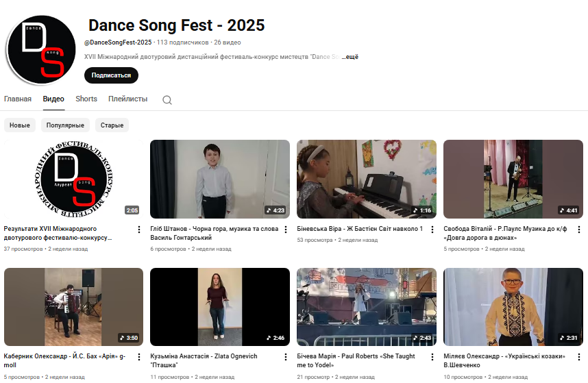Play the saxophone performance video thumbnail

click(513, 179)
